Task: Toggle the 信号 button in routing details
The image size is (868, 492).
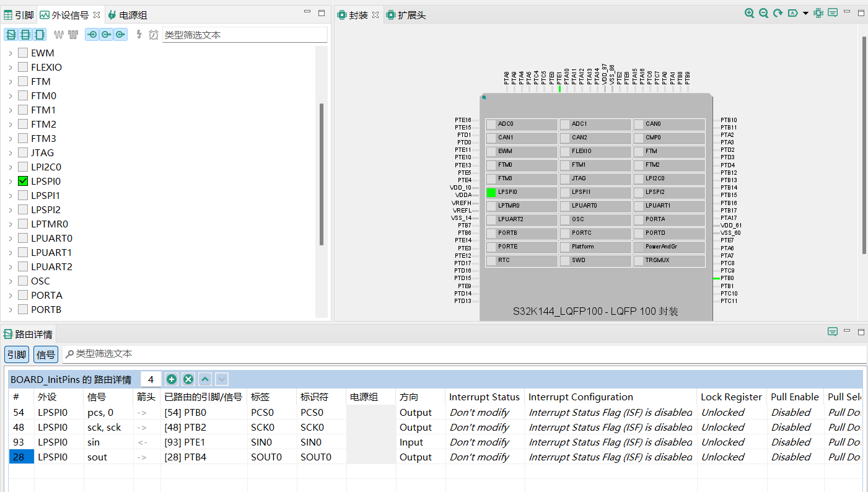Action: pyautogui.click(x=46, y=354)
